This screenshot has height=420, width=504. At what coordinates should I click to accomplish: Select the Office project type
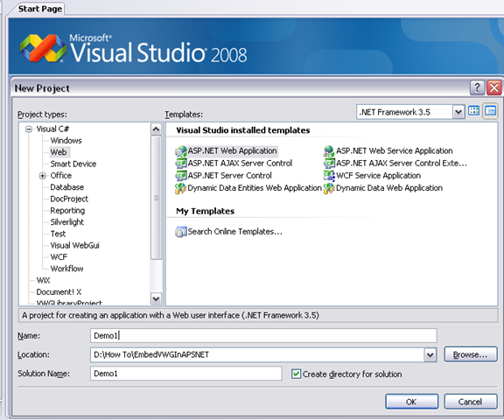click(61, 176)
